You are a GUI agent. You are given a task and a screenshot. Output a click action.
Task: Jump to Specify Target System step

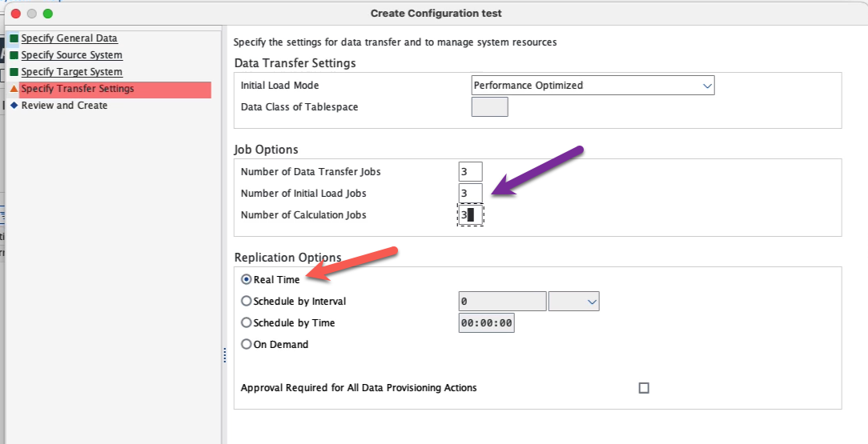[71, 72]
